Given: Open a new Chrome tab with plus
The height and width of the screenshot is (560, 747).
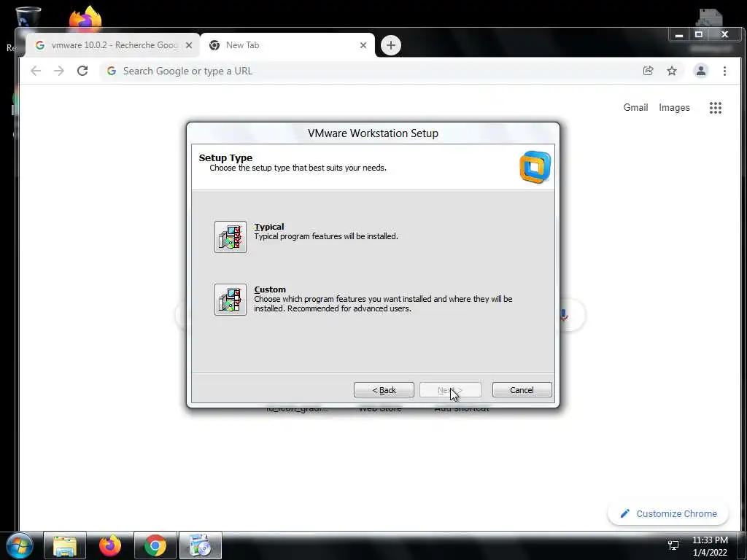Looking at the screenshot, I should pyautogui.click(x=391, y=45).
